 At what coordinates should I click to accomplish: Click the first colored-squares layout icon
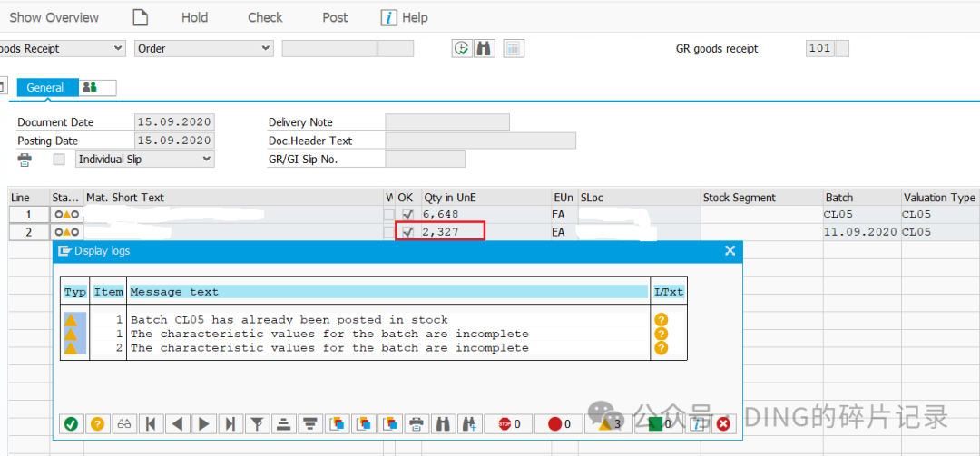click(337, 424)
